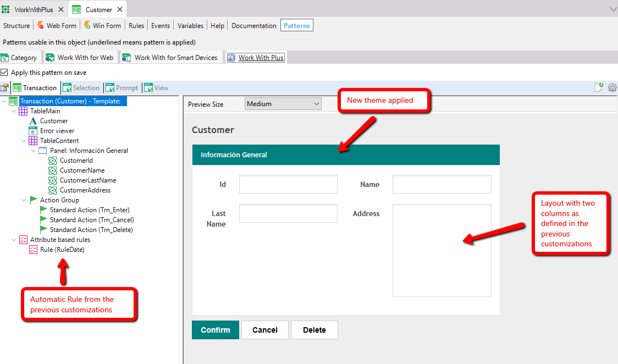618x364 pixels.
Task: Click the Address text area field
Action: click(442, 250)
